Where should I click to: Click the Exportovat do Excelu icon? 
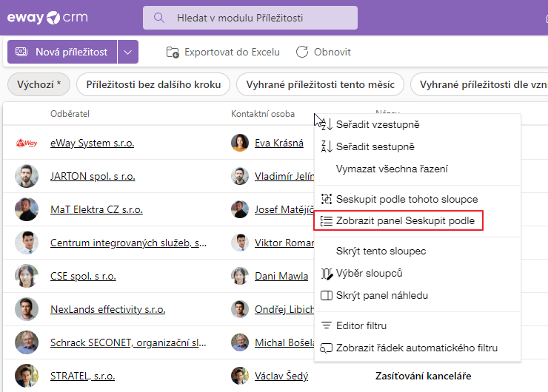tap(173, 52)
